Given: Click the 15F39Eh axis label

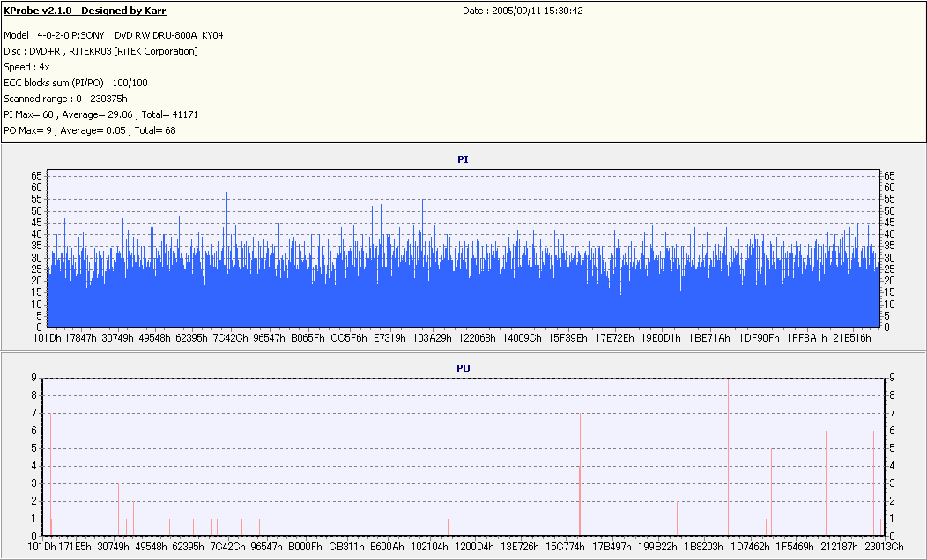Looking at the screenshot, I should [568, 338].
